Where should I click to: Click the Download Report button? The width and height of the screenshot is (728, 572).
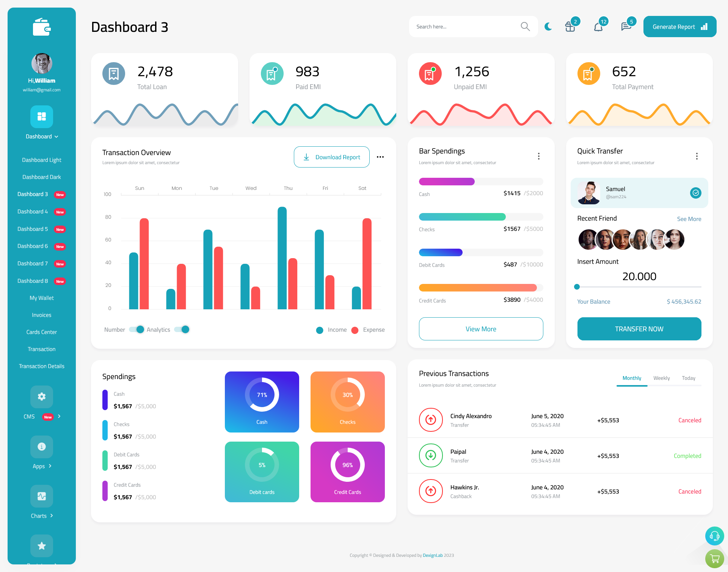pos(331,157)
